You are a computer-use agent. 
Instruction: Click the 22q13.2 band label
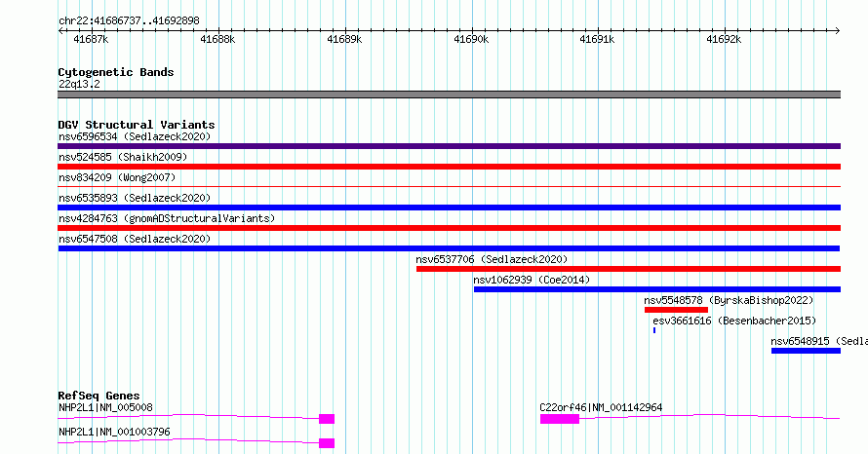click(79, 84)
